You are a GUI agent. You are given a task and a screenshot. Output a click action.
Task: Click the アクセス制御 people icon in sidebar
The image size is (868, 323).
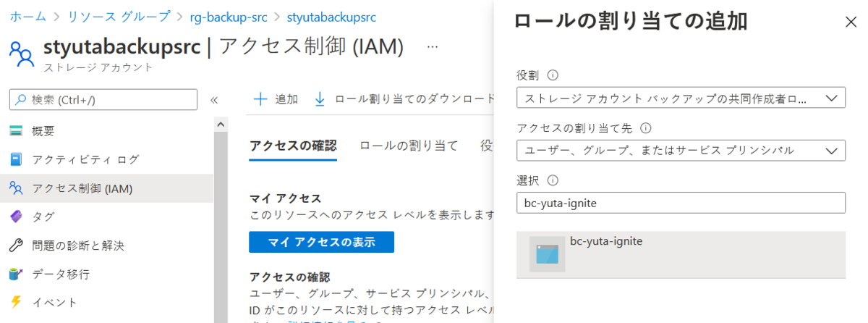click(x=16, y=188)
